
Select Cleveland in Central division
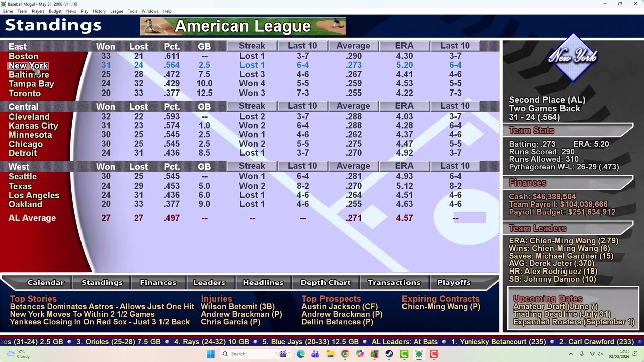click(x=29, y=117)
